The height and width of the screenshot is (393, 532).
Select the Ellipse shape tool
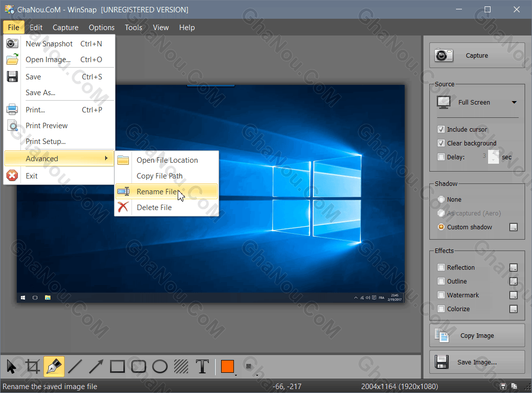[160, 366]
